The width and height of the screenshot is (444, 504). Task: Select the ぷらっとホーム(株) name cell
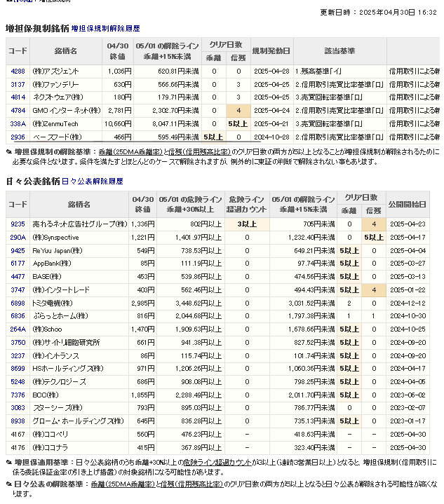click(79, 316)
